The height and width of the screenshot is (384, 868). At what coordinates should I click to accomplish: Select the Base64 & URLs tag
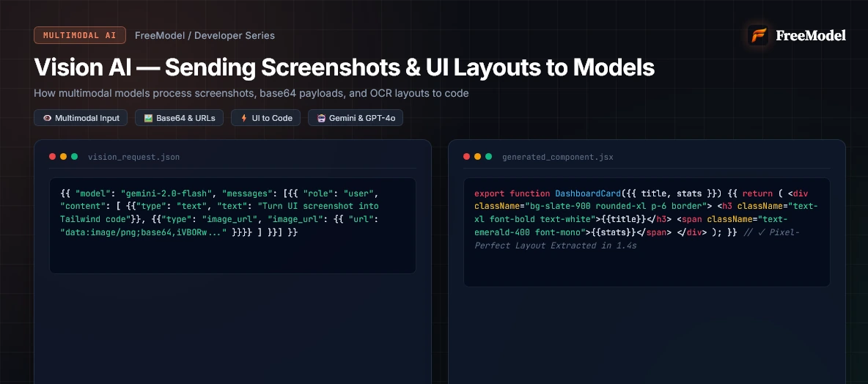point(180,118)
